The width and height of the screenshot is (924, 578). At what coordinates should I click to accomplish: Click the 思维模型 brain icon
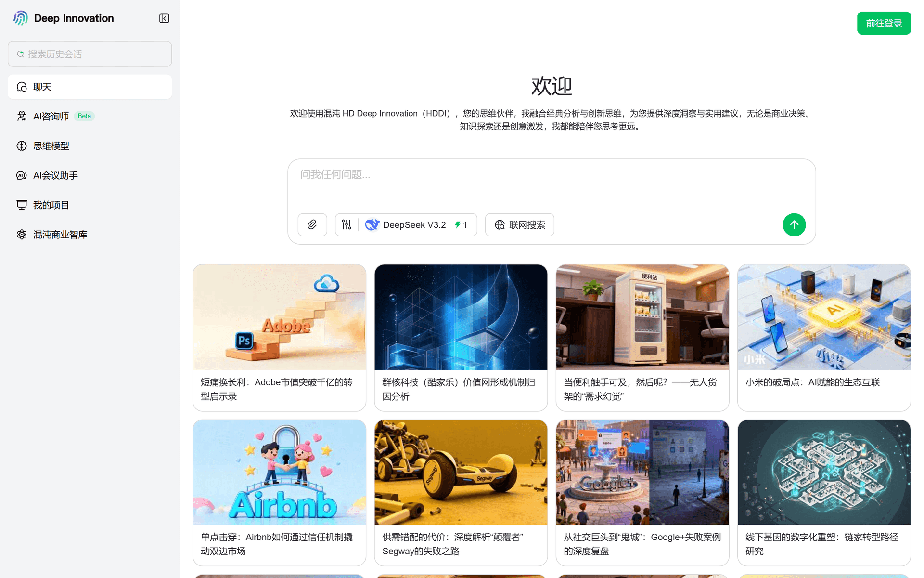click(22, 146)
